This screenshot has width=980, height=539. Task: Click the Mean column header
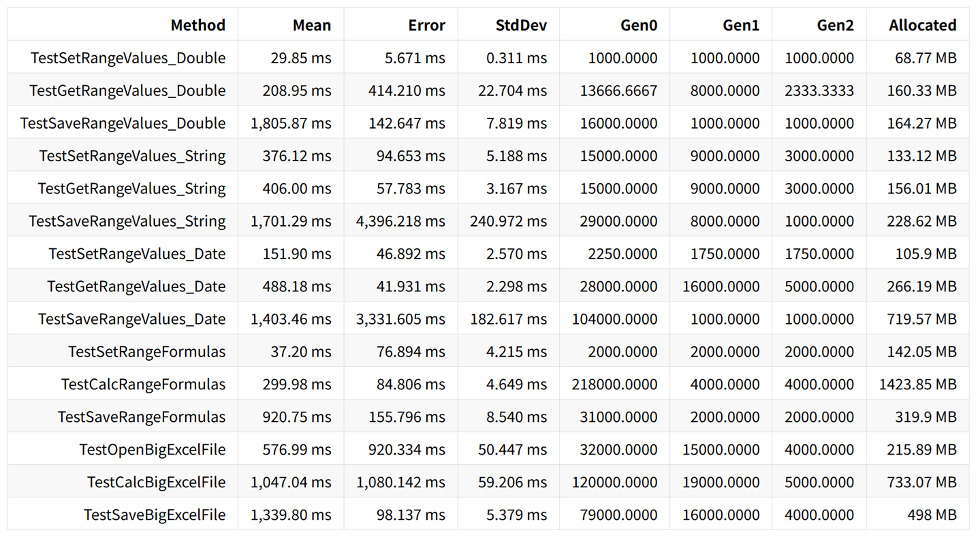[312, 25]
